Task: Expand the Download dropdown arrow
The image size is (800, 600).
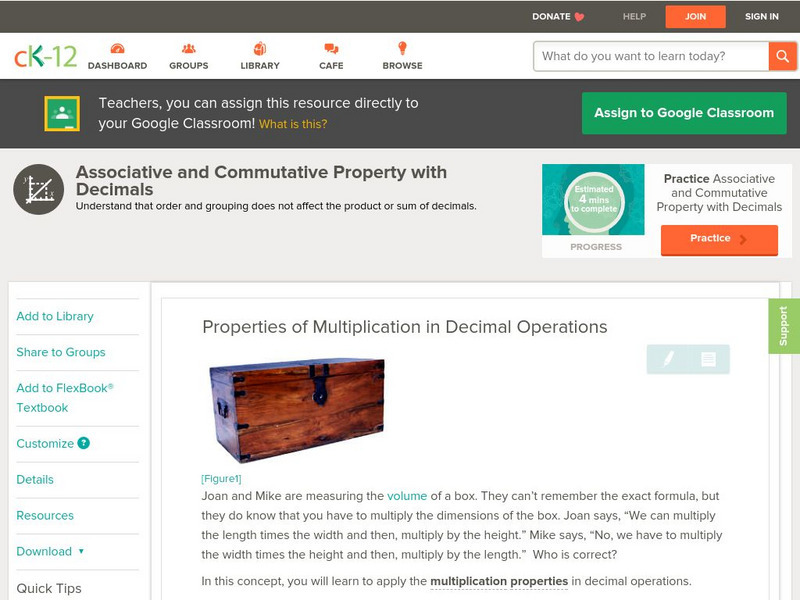Action: [x=81, y=551]
